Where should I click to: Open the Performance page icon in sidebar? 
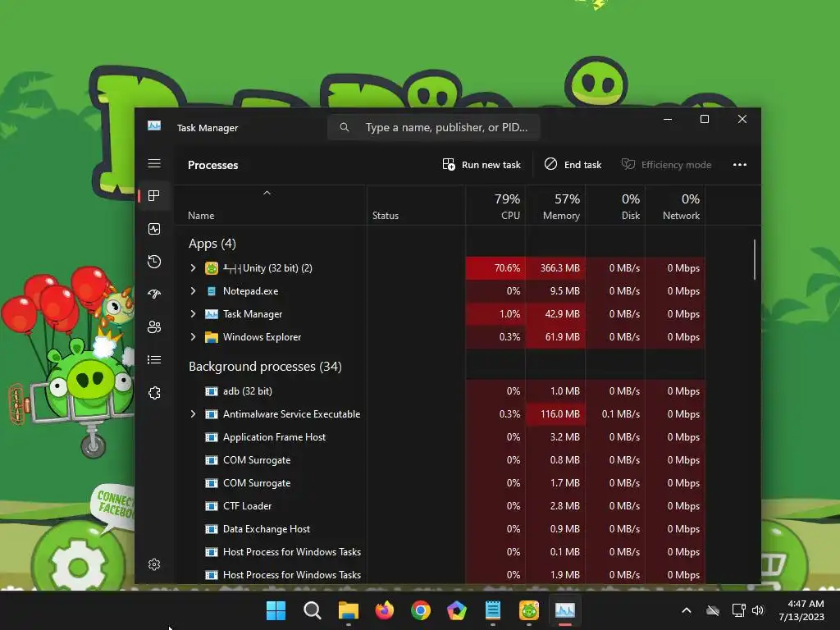pos(154,230)
